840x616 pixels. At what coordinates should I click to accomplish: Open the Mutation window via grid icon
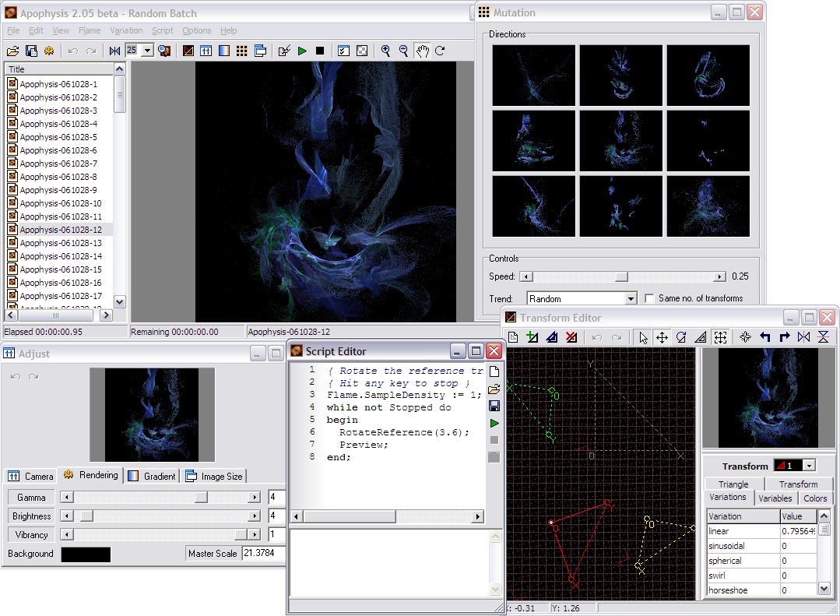point(242,51)
